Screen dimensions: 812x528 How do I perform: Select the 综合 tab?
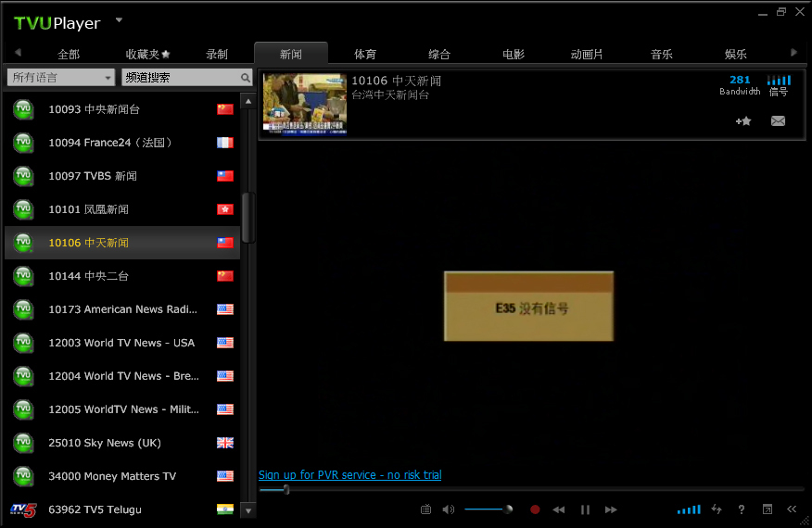pos(439,55)
